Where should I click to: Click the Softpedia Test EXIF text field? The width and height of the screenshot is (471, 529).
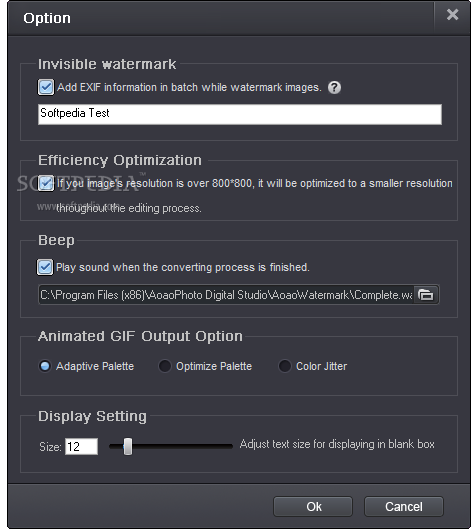coord(240,114)
